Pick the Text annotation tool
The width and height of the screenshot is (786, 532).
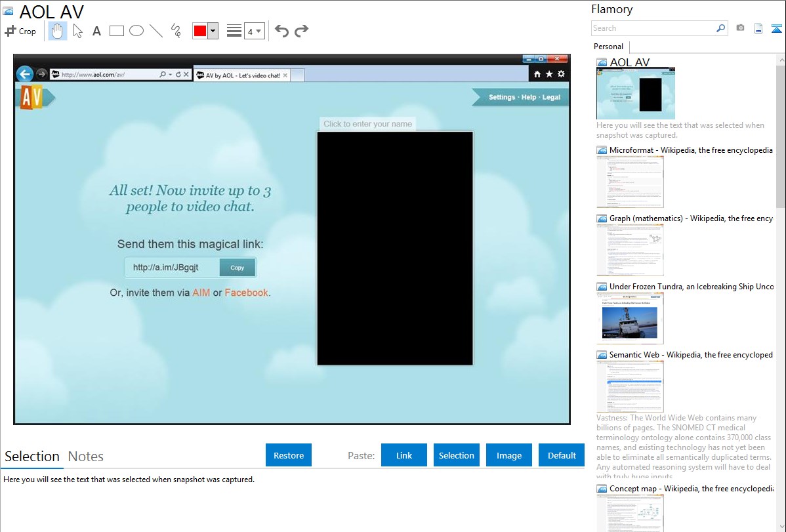[x=96, y=31]
